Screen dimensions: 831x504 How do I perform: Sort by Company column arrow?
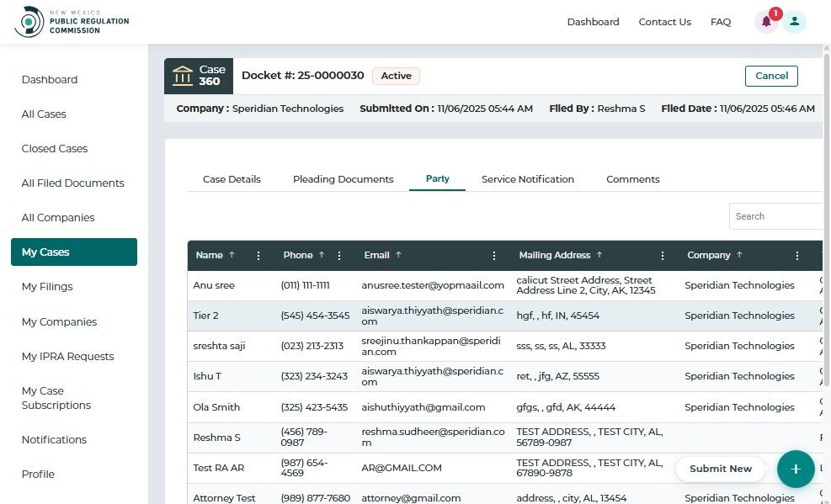[x=739, y=255]
